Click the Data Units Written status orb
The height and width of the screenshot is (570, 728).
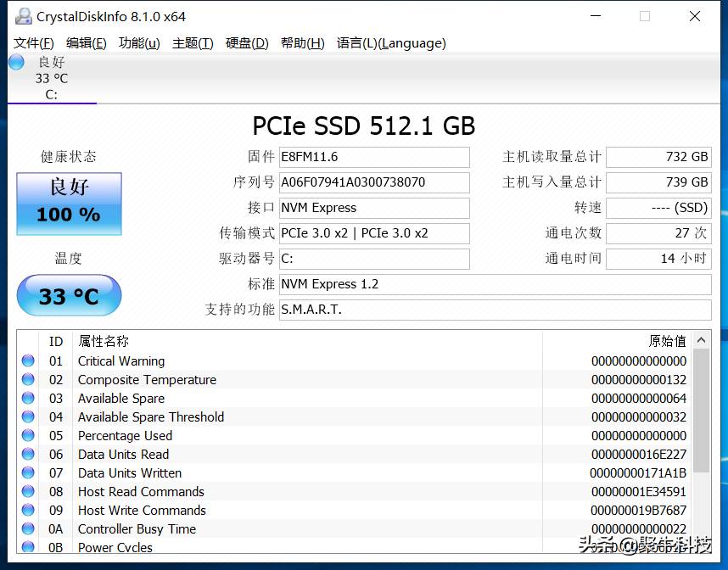tap(28, 473)
